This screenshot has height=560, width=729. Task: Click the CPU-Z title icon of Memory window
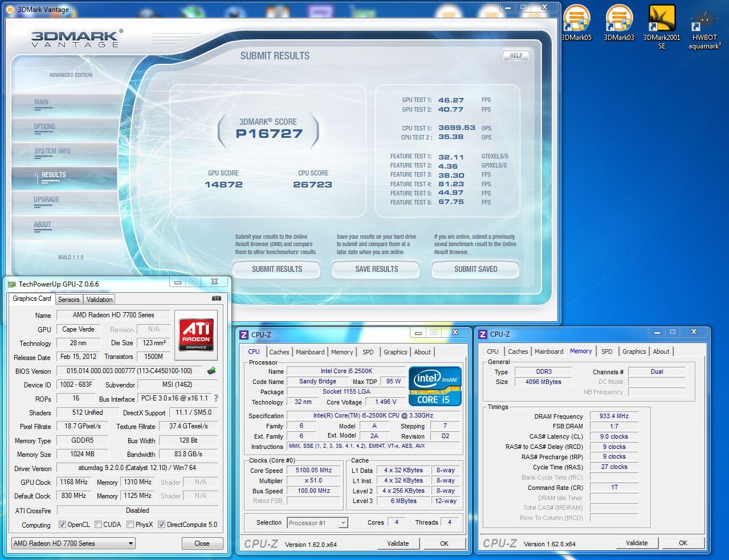(x=482, y=334)
